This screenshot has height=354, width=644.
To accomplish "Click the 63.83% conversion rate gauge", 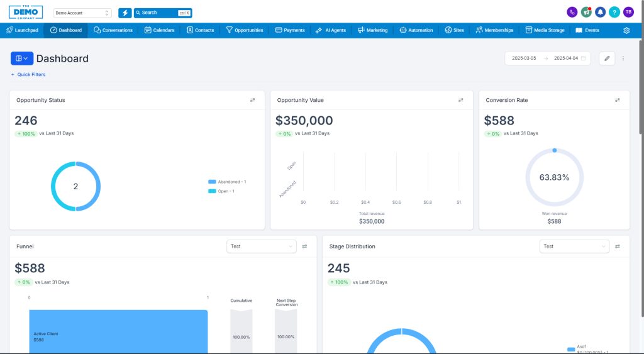I will click(x=555, y=177).
